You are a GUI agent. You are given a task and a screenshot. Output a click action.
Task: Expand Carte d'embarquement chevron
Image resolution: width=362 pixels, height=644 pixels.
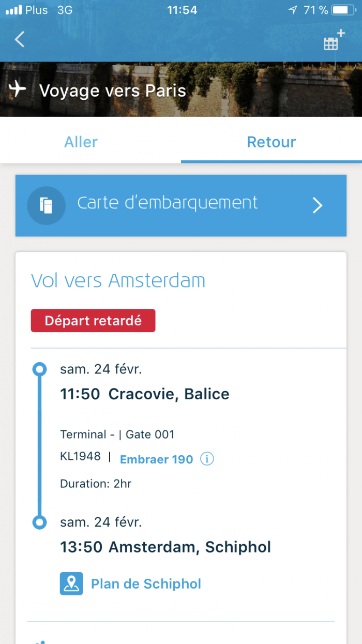pyautogui.click(x=318, y=205)
